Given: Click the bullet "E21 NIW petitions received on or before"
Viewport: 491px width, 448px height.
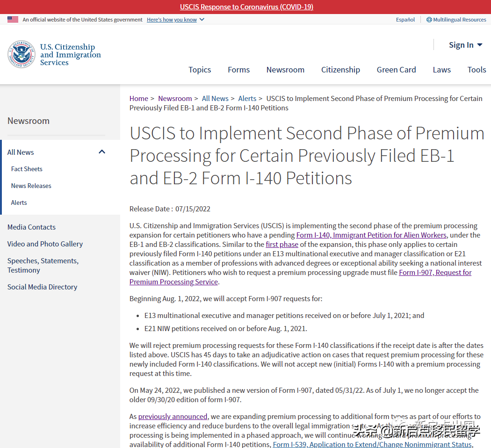Looking at the screenshot, I should pos(225,329).
